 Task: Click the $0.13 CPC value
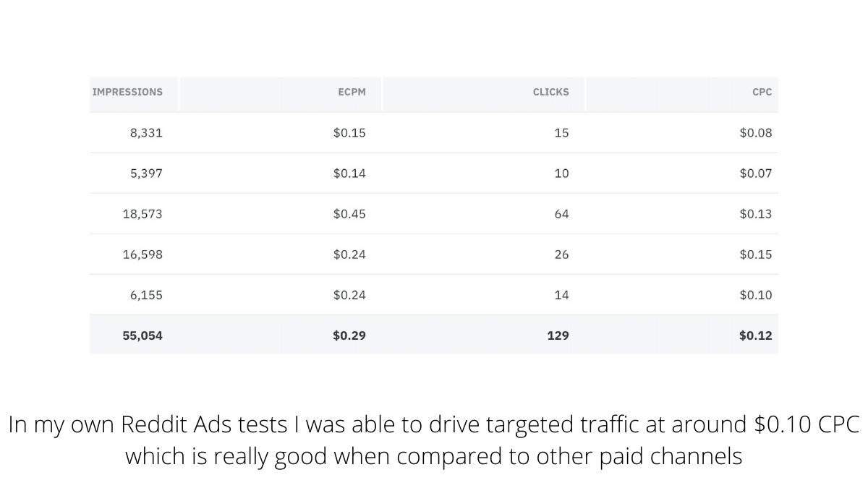[756, 214]
